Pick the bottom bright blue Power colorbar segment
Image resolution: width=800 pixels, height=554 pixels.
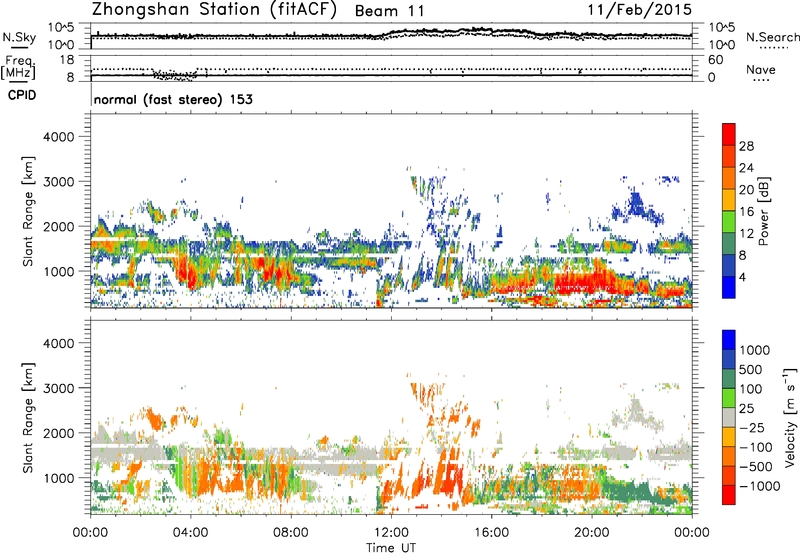tap(729, 287)
